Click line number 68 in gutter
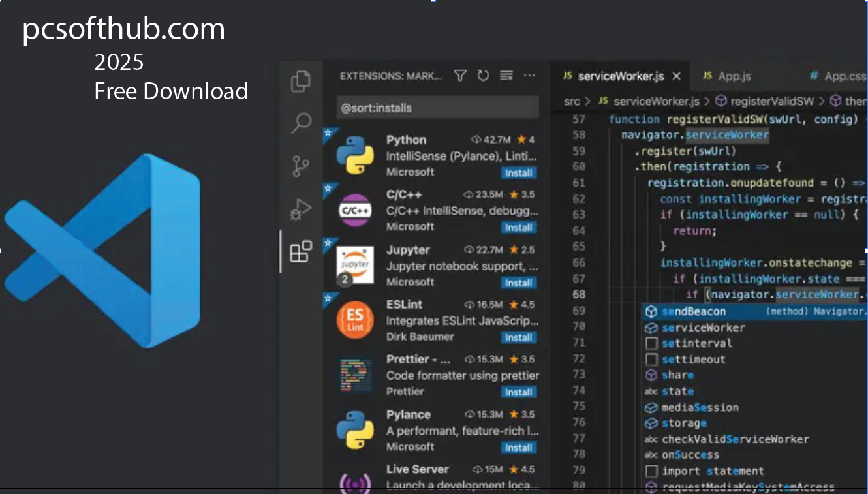 point(579,294)
